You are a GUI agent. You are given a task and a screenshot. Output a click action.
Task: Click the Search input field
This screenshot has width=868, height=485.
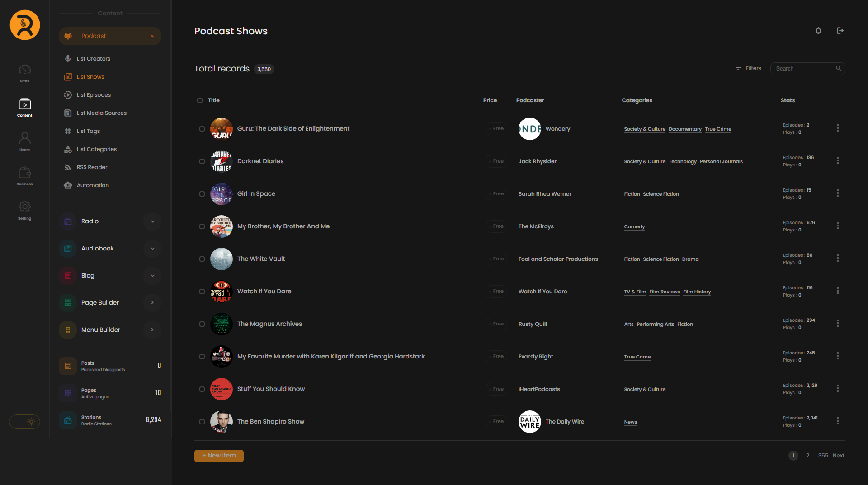click(803, 69)
